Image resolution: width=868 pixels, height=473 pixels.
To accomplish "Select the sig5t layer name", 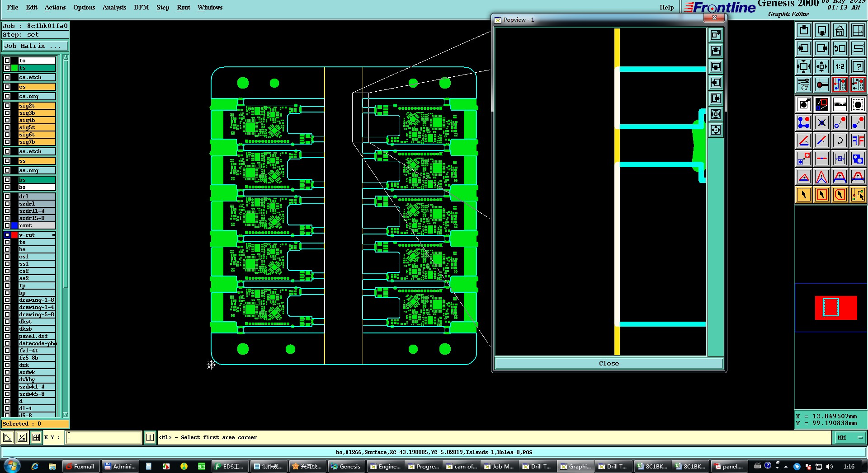I will (37, 127).
